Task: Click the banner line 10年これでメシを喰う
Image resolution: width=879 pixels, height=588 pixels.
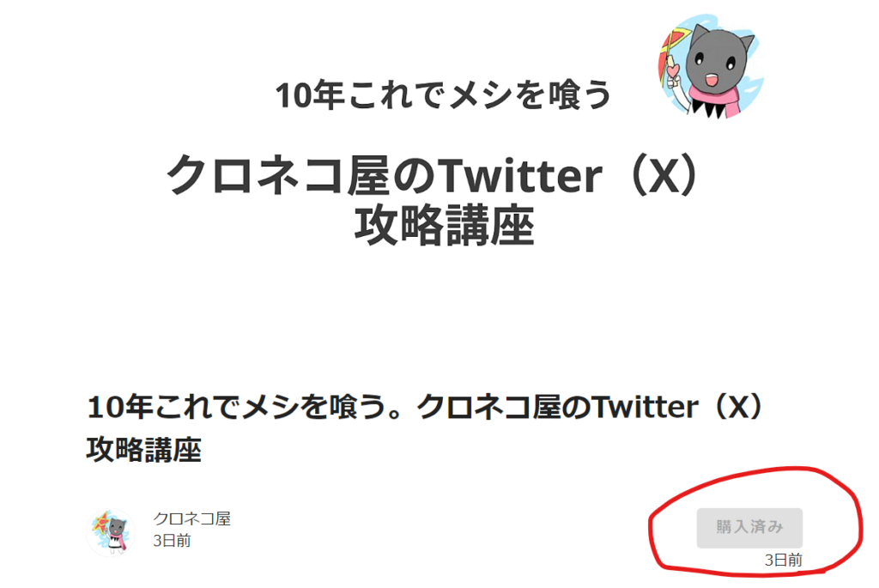Action: click(x=443, y=94)
